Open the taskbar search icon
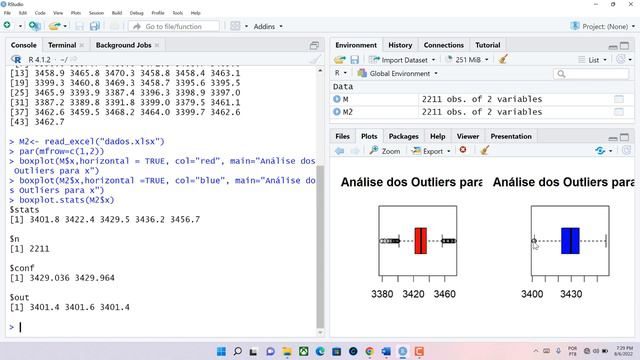Image resolution: width=640 pixels, height=360 pixels. 237,351
